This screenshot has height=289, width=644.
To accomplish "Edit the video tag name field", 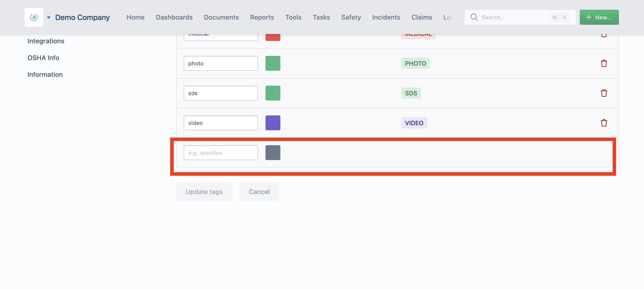I will pos(221,123).
